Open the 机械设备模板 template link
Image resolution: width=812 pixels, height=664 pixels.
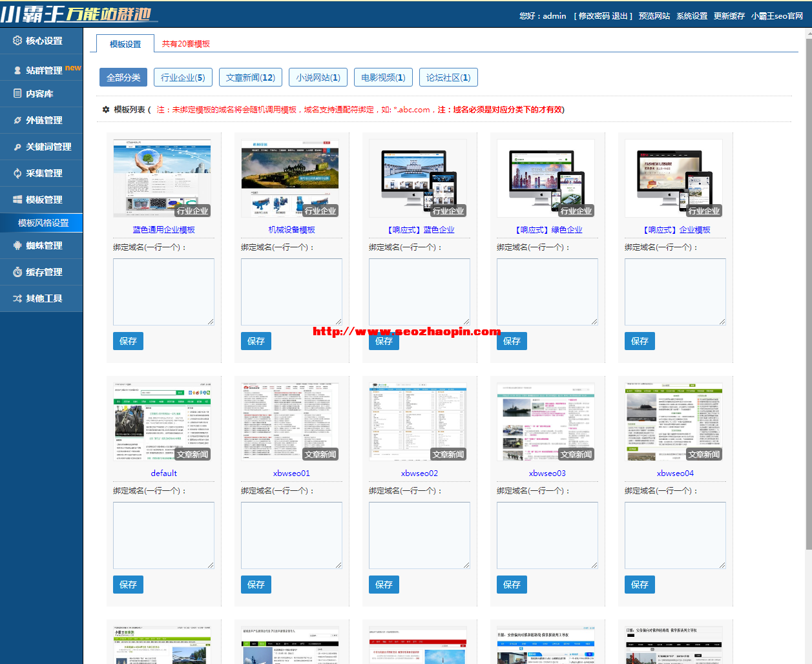[291, 230]
